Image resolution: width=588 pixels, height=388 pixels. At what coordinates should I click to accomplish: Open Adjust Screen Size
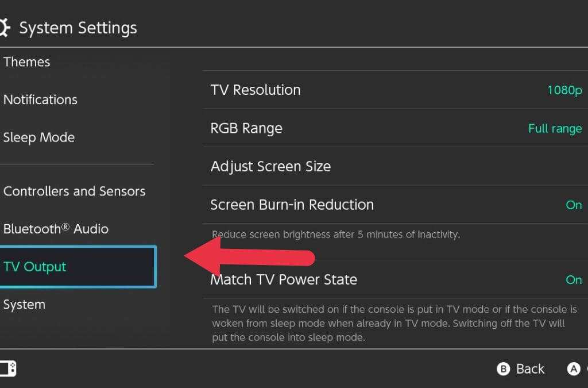270,167
